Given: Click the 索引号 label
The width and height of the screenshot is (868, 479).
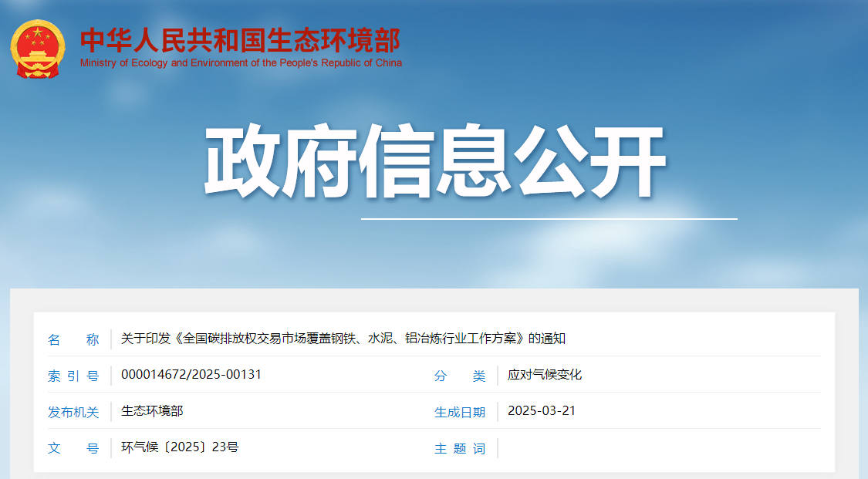Looking at the screenshot, I should click(73, 376).
